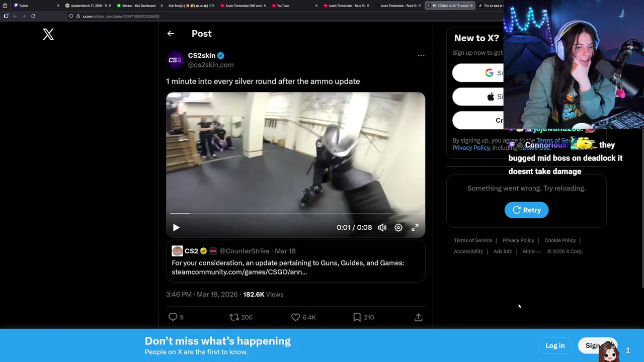This screenshot has height=362, width=644.
Task: Click the 'Something went wrong. Try reloading.' message
Action: pyautogui.click(x=526, y=188)
